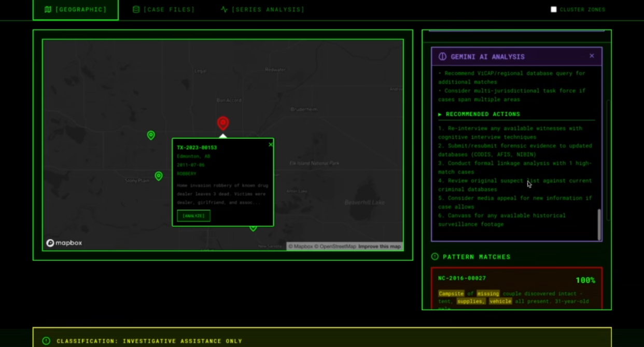Viewport: 644px width, 347px height.
Task: Click the Re-interview any available witnesses action
Action: pos(511,133)
